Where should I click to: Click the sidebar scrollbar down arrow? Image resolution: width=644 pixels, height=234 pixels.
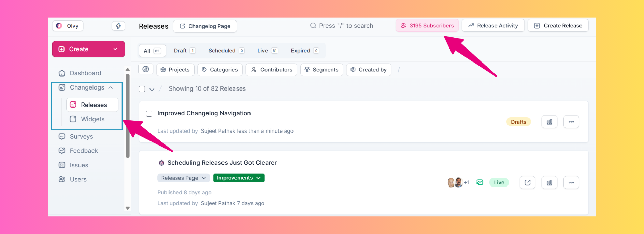tap(128, 208)
